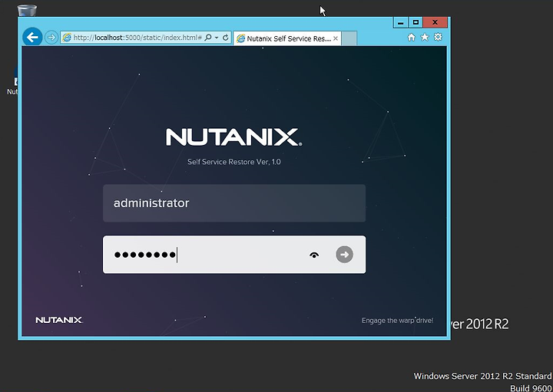Refresh the page with reload icon
553x392 pixels.
tap(226, 38)
